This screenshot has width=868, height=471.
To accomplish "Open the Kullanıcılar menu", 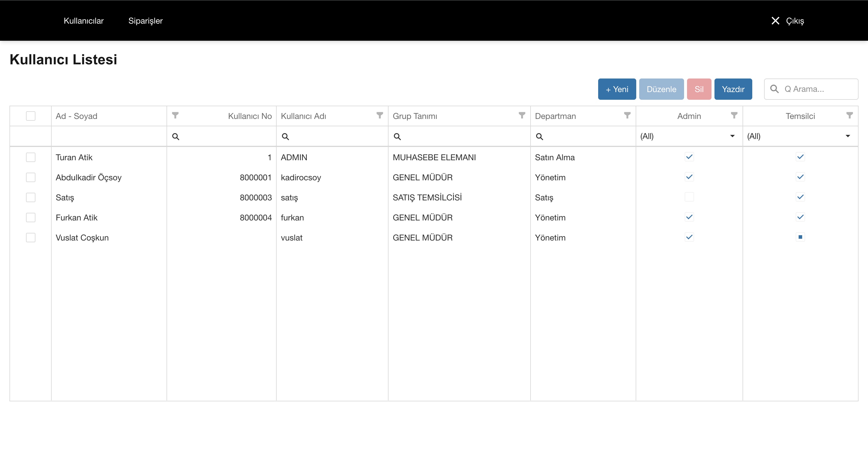I will (84, 21).
